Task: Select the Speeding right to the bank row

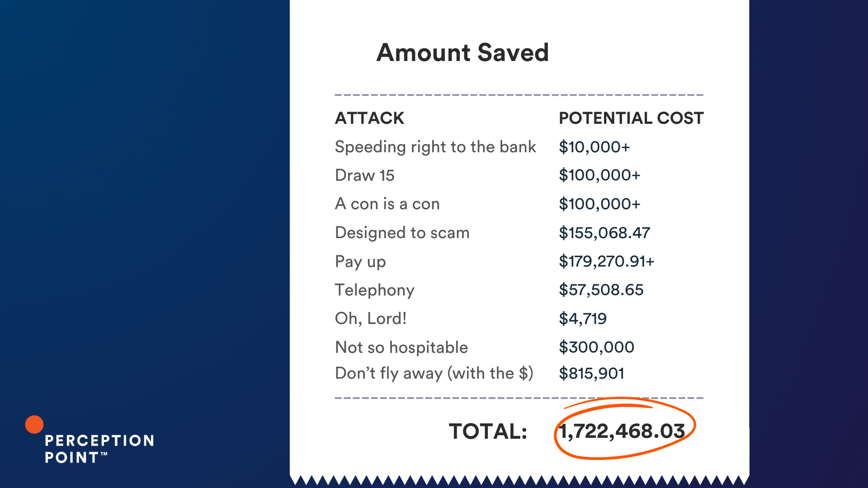Action: pos(482,147)
